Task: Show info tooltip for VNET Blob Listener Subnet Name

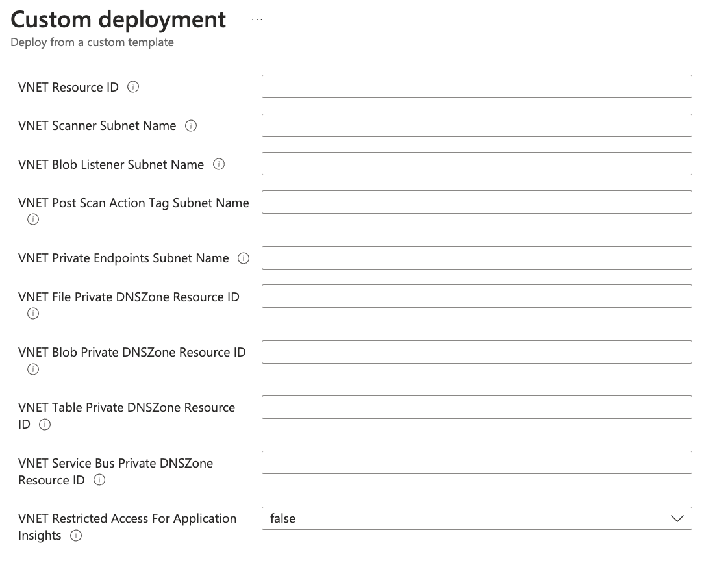Action: (219, 164)
